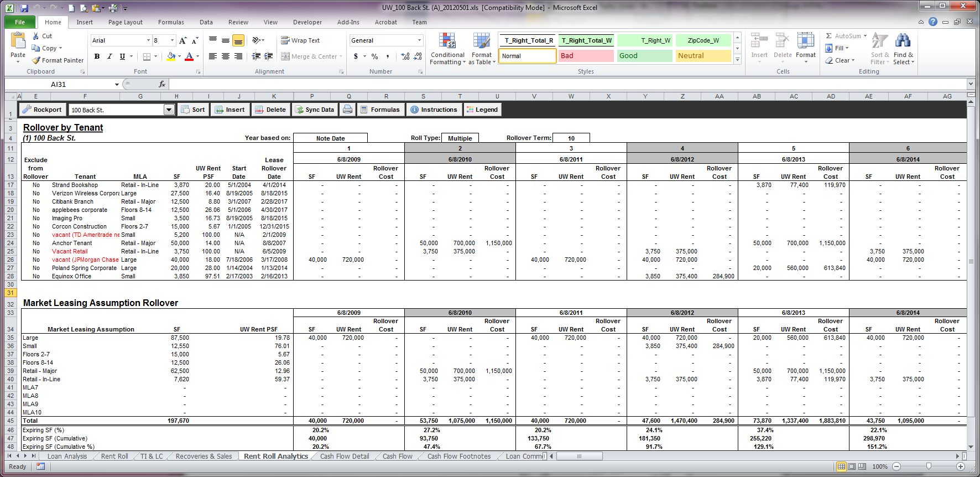Open the Developer ribbon tab

(307, 22)
